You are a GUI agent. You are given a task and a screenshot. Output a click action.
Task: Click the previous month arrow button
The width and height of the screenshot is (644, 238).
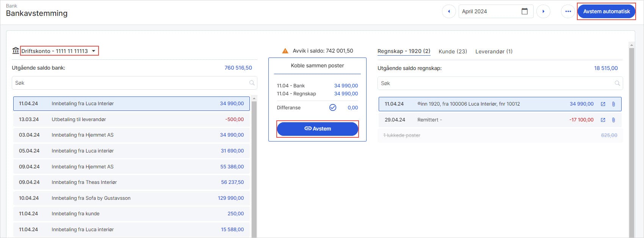(449, 11)
